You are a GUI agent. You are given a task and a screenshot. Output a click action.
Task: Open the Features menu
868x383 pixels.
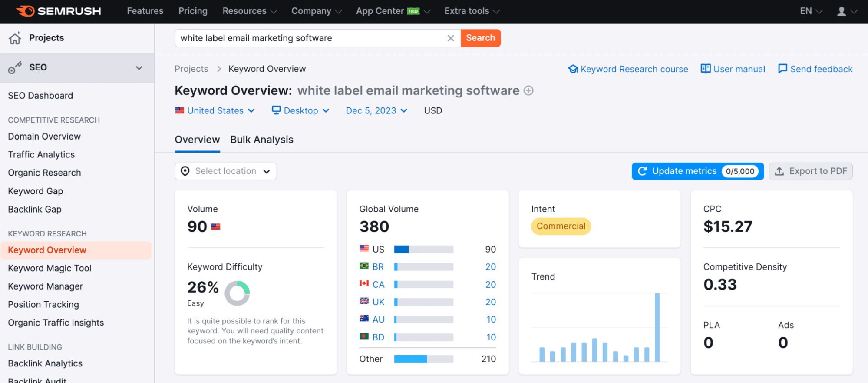coord(145,11)
